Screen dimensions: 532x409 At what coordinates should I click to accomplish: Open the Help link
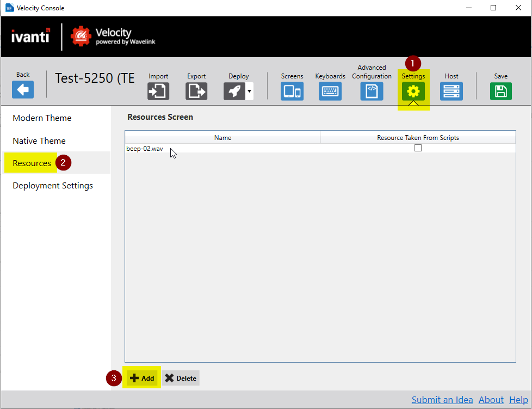[518, 400]
